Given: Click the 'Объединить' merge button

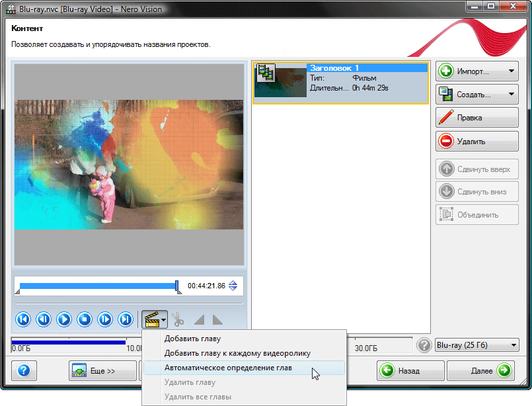Looking at the screenshot, I should (476, 214).
